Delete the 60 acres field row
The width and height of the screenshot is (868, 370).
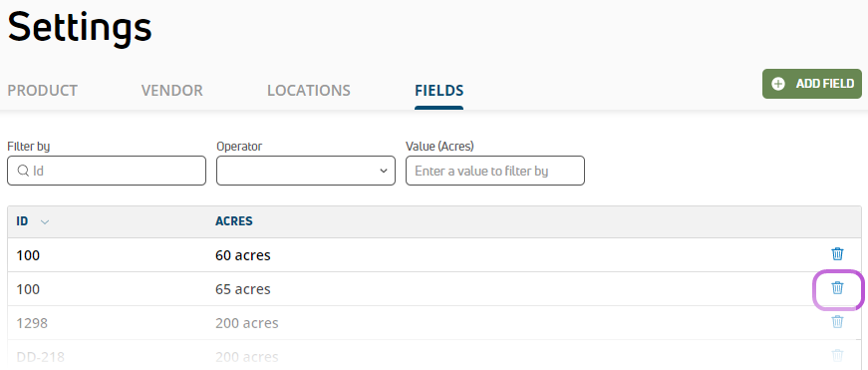837,254
